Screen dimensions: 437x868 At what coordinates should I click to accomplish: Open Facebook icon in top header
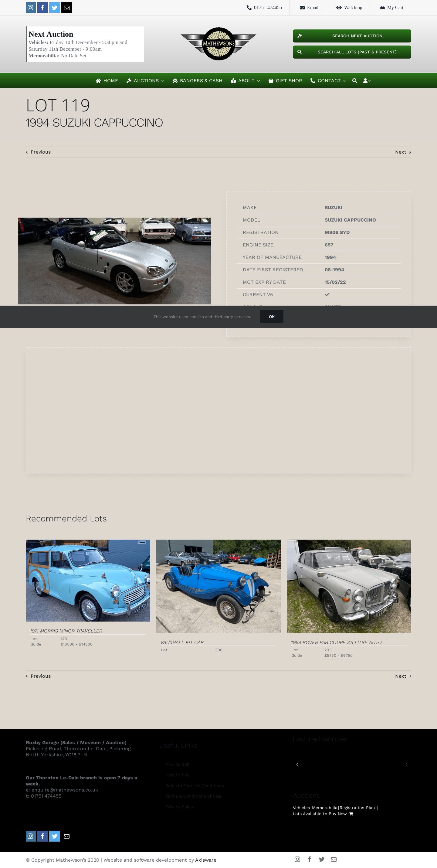coord(42,7)
